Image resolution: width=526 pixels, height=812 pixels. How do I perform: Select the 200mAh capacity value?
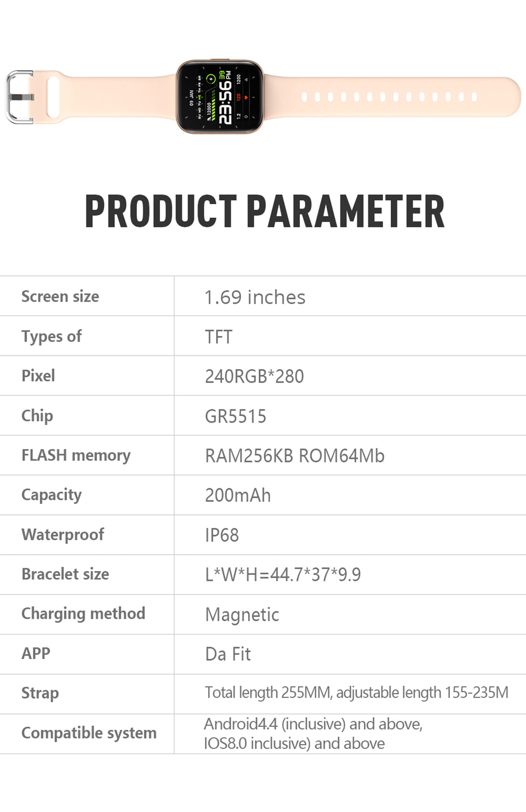[238, 496]
